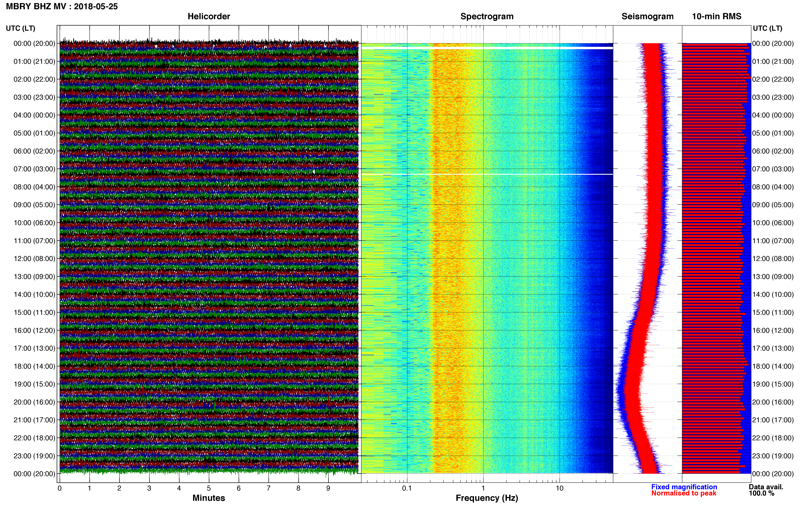This screenshot has width=812, height=508.
Task: Click the red 'Normalised to peak' legend entry
Action: coord(684,494)
